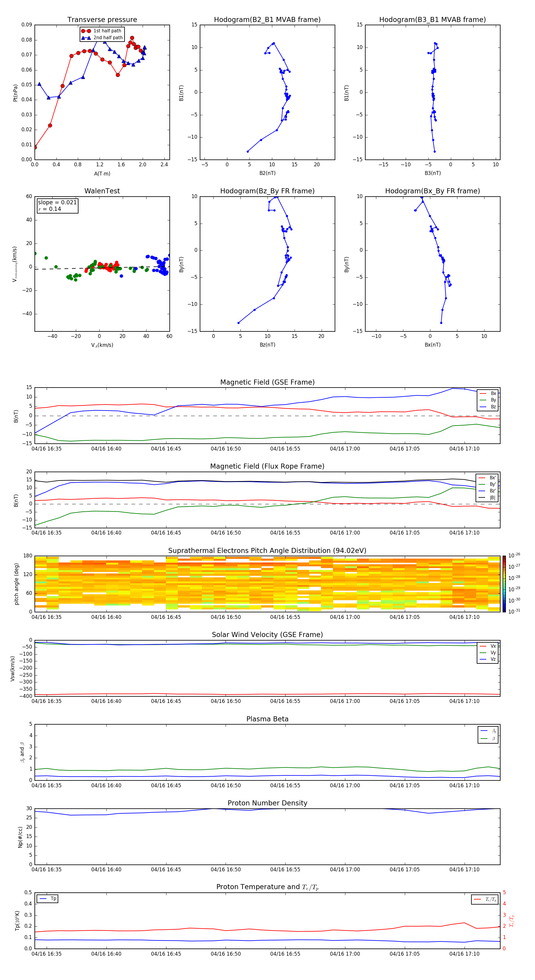Click the B2(nT) x-axis label
This screenshot has height=980, width=535.
267,173
